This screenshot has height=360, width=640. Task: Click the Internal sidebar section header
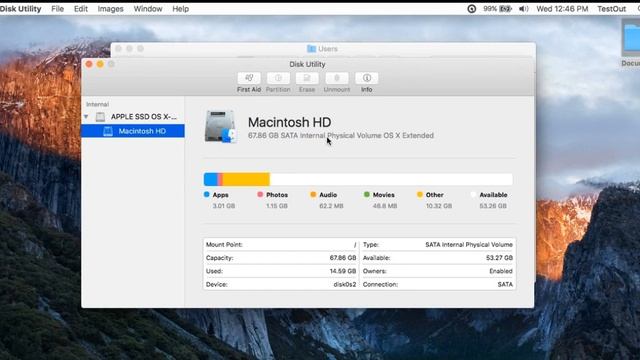click(x=97, y=104)
